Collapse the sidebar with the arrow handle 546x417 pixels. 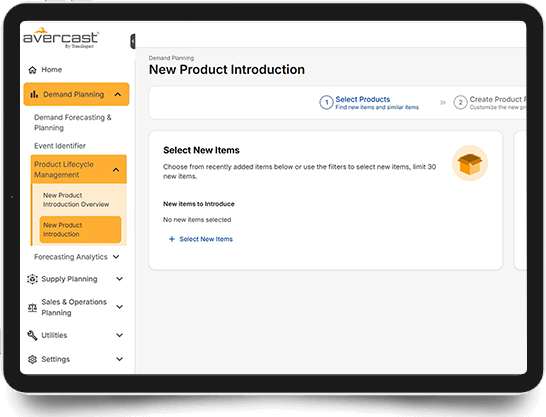tap(133, 41)
